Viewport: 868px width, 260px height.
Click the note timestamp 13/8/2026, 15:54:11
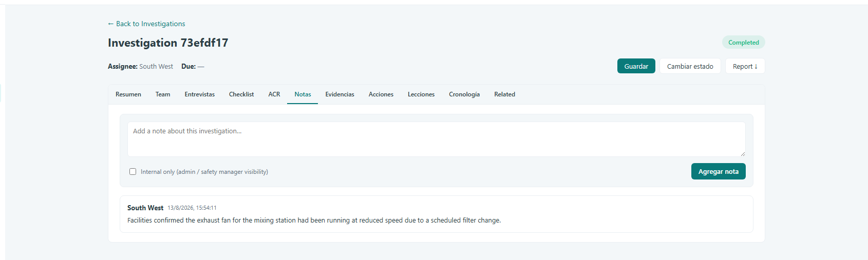pyautogui.click(x=192, y=208)
